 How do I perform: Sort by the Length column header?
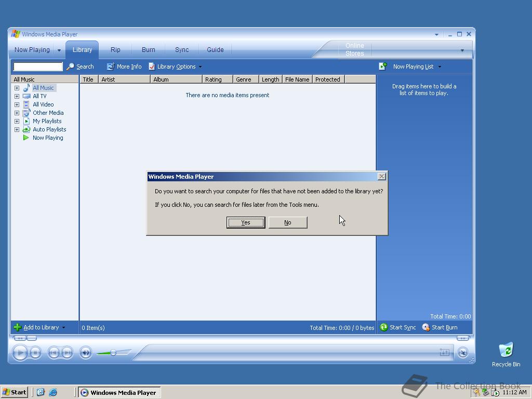tap(270, 79)
